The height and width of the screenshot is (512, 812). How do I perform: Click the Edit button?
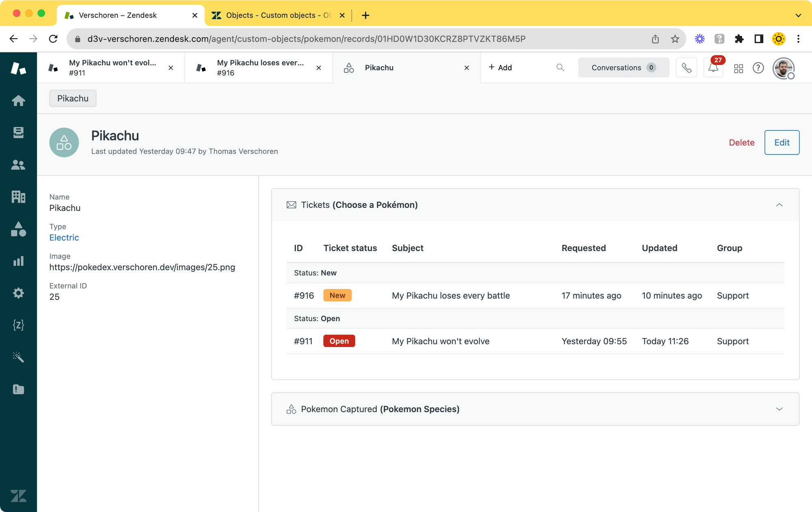(x=782, y=143)
